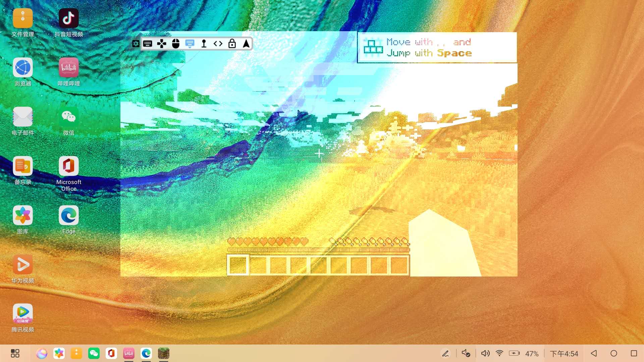Click the arrow pointer icon in toolbar
The height and width of the screenshot is (362, 644).
click(246, 44)
